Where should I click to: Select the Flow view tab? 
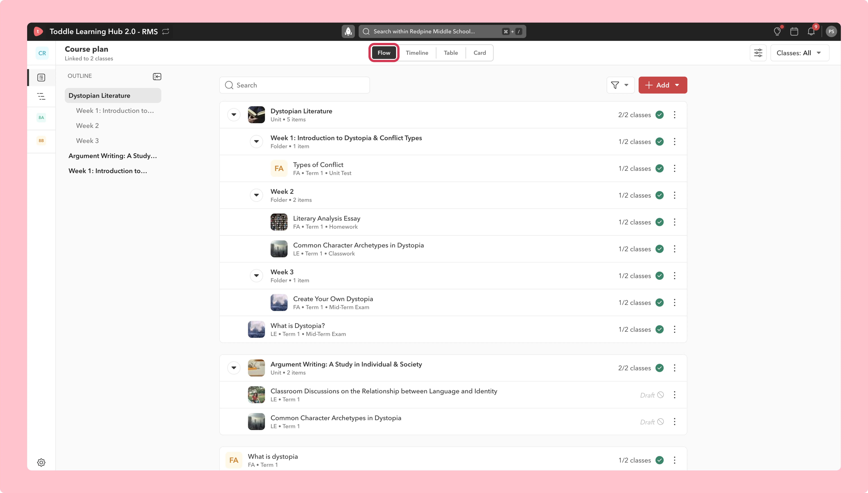[x=384, y=53]
